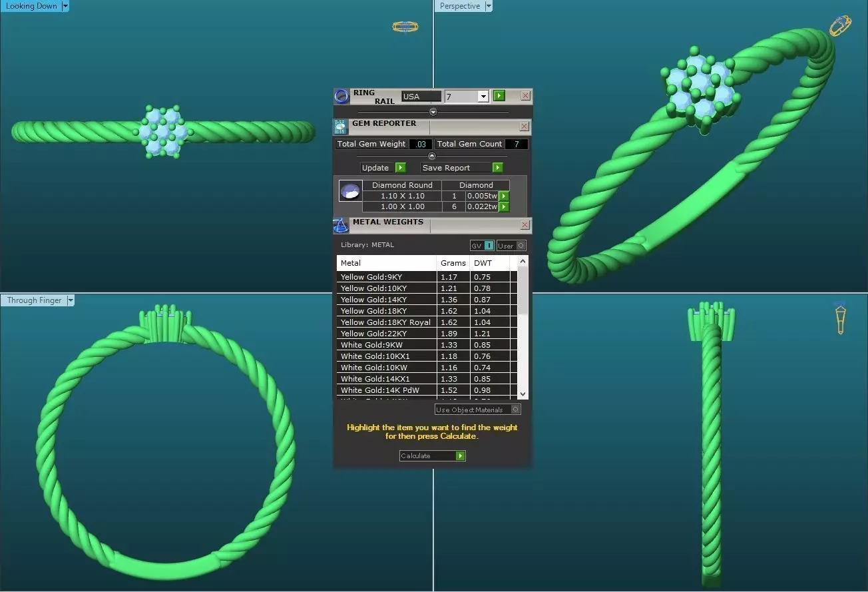This screenshot has height=592, width=868.
Task: Click the Diamond Round gem thumbnail
Action: point(350,191)
